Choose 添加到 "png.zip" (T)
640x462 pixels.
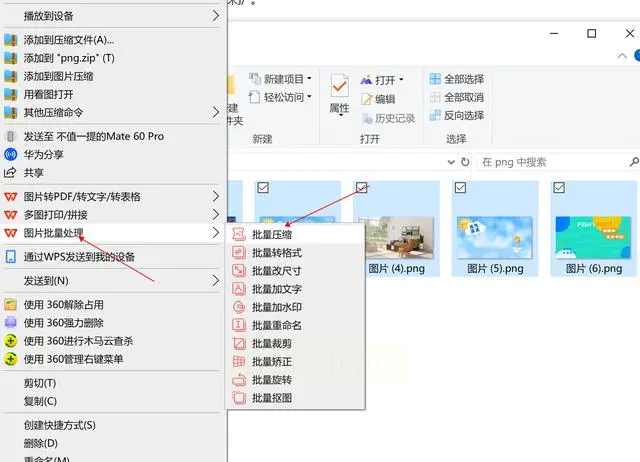pyautogui.click(x=69, y=58)
